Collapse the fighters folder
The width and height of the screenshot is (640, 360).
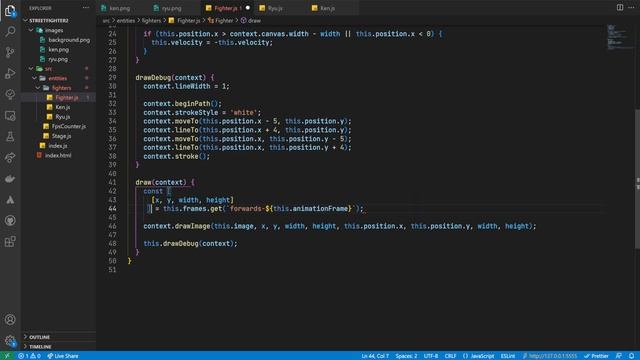point(38,88)
